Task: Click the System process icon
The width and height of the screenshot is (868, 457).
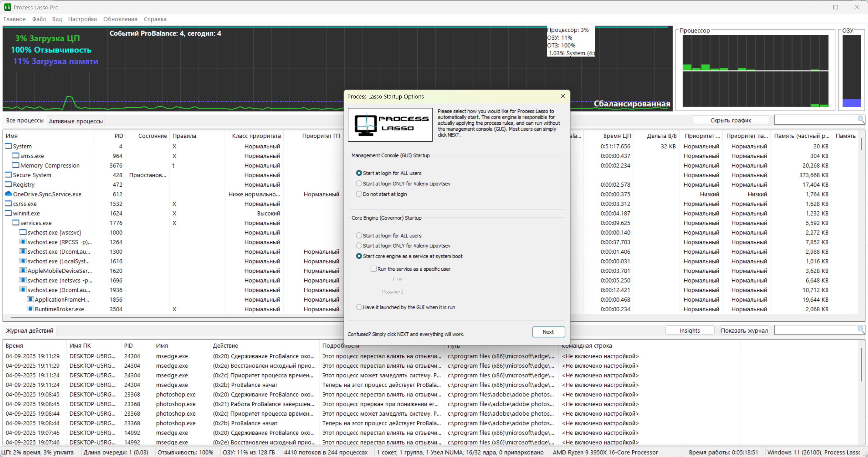Action: 9,146
